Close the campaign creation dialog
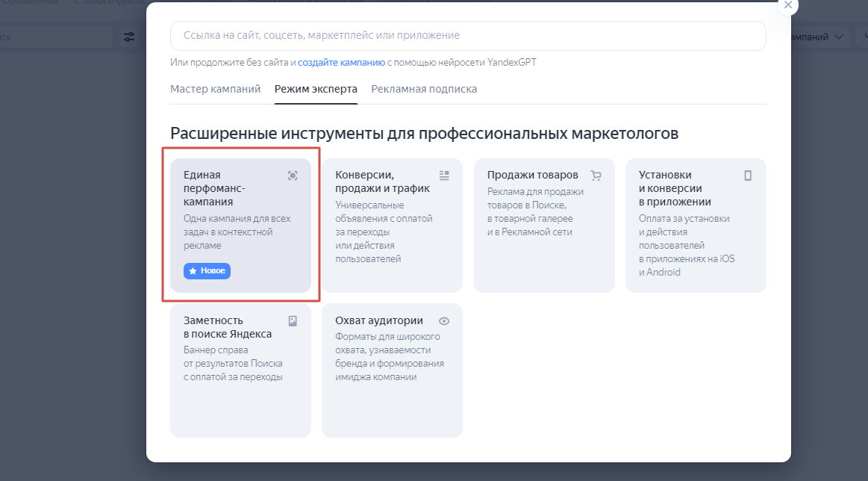 coord(788,4)
